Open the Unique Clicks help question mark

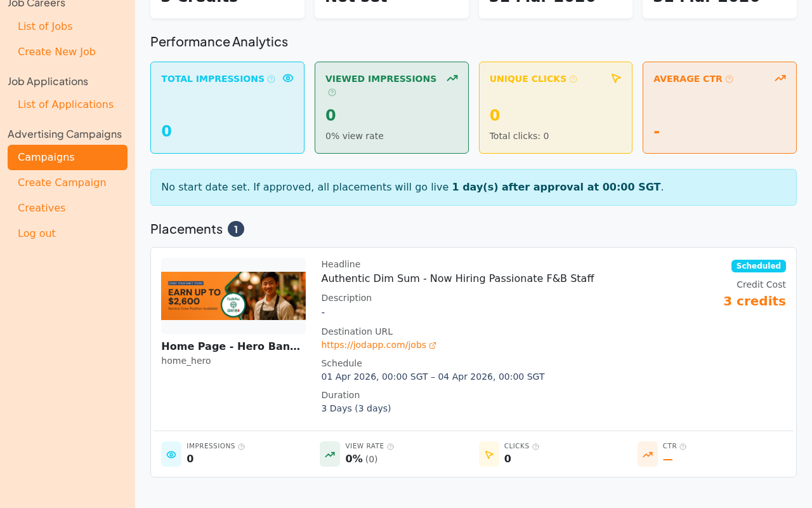pos(573,77)
